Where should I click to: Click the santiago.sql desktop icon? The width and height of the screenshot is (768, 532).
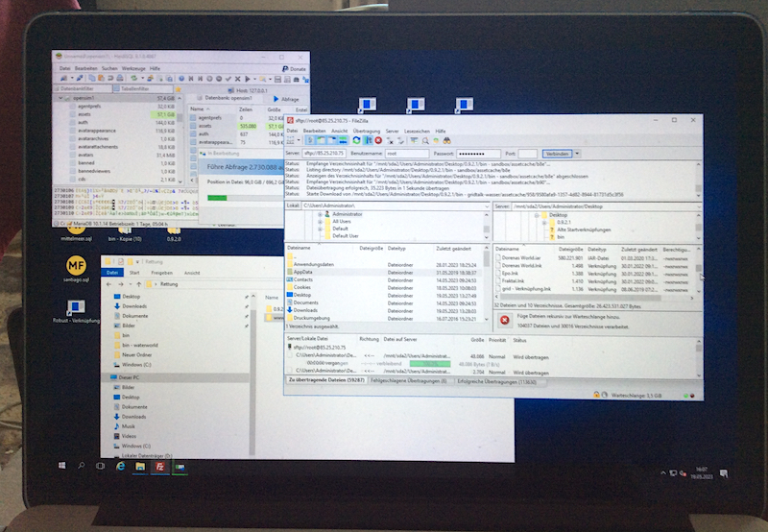coord(75,265)
